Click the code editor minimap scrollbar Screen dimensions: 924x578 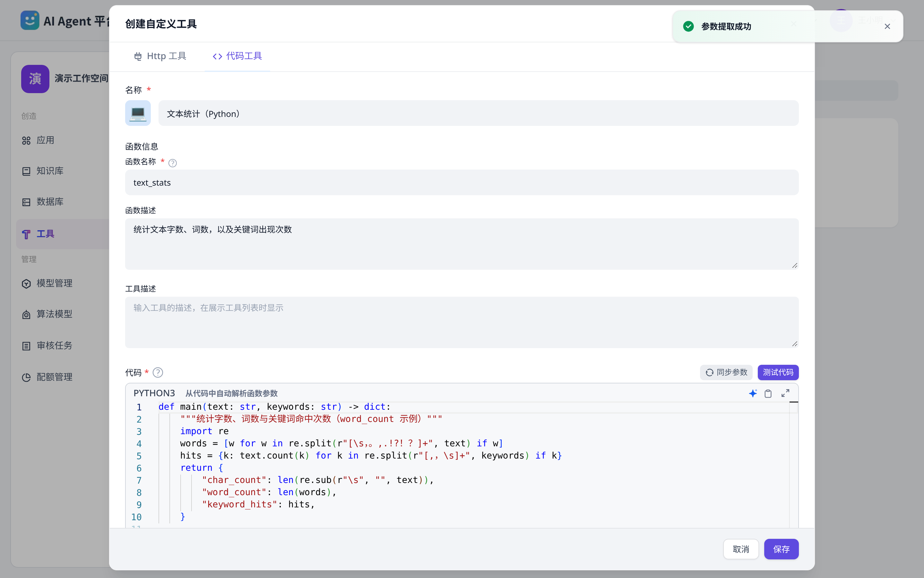click(794, 465)
